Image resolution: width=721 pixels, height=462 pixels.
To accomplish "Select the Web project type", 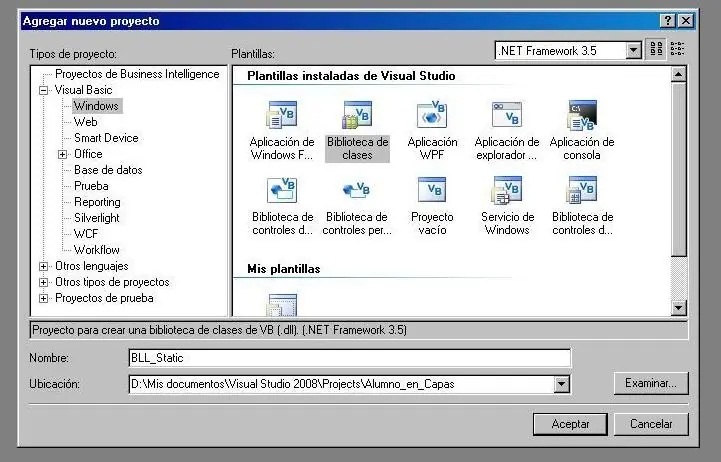I will 86,122.
